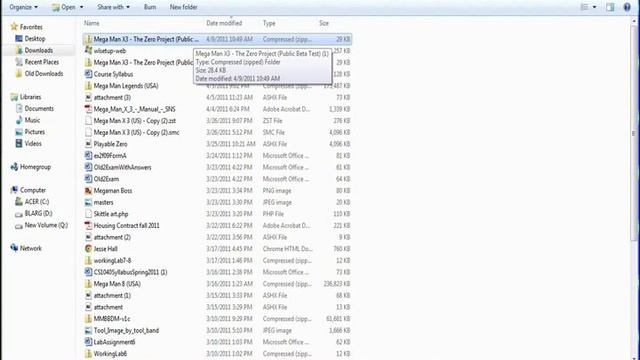Select the WorkingLab6 zip icon

click(88, 353)
